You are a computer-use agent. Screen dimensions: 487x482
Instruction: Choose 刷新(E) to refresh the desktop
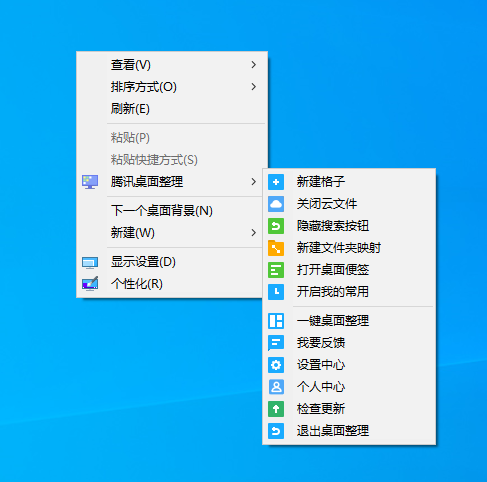pos(172,109)
